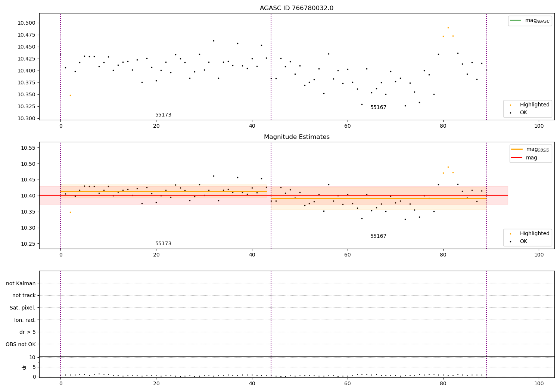
Task: Click the 55173 label in the top plot
Action: 163,115
